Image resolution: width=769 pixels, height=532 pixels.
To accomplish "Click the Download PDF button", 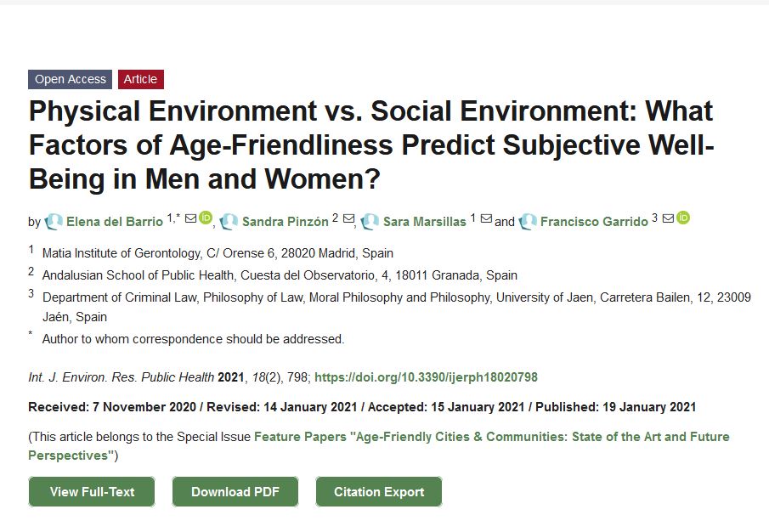I will (x=235, y=492).
